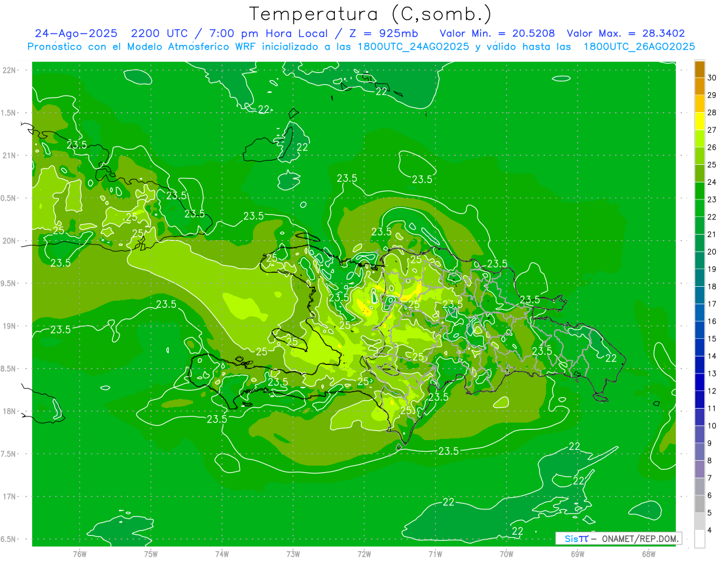Select the '24-Ago-2025' date text
728x562 pixels.
(x=76, y=34)
